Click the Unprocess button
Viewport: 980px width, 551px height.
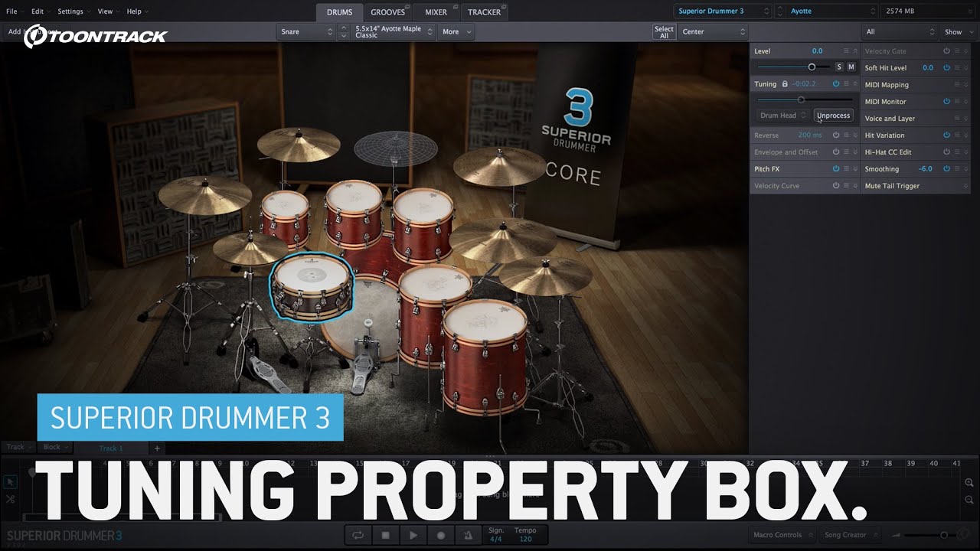click(x=833, y=116)
